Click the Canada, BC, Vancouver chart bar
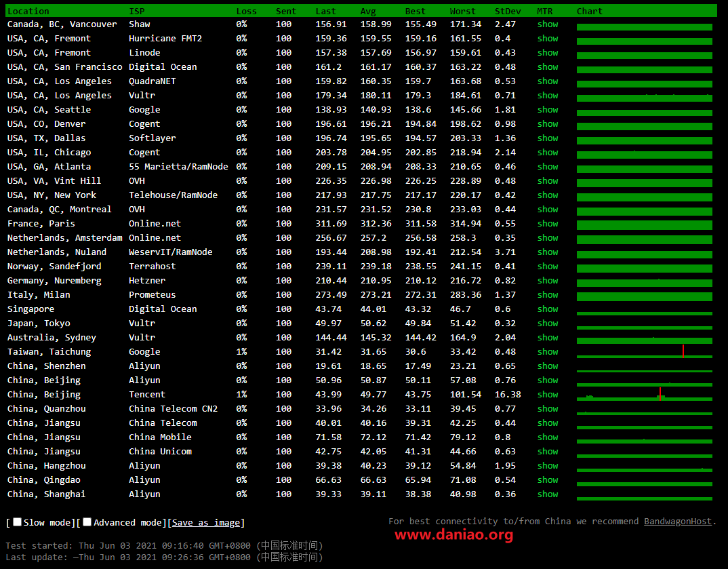The height and width of the screenshot is (569, 728). click(645, 27)
